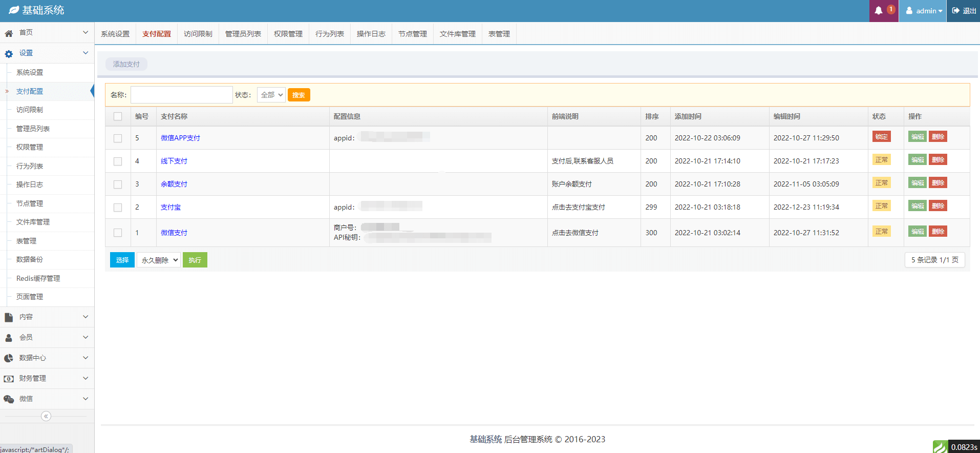This screenshot has width=980, height=453.
Task: Select the checkbox for 支付宝 row
Action: pos(118,208)
